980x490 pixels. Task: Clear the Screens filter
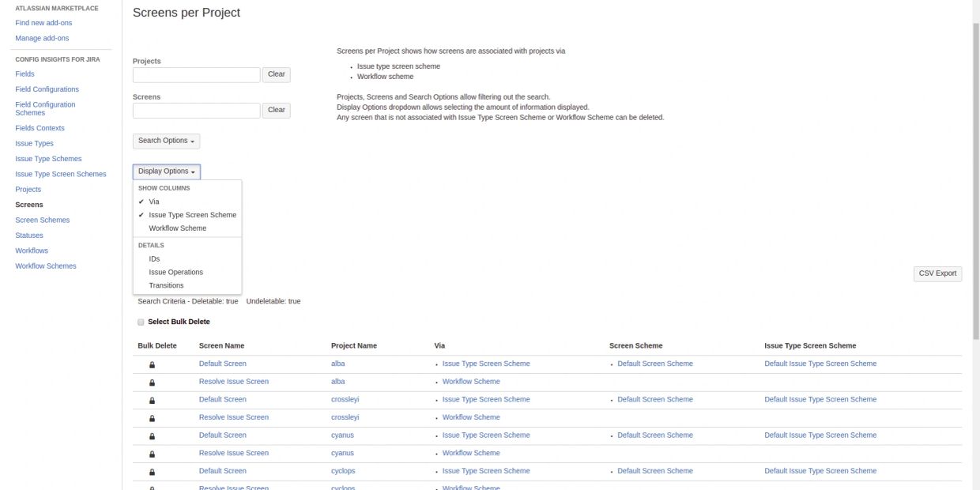click(x=276, y=111)
